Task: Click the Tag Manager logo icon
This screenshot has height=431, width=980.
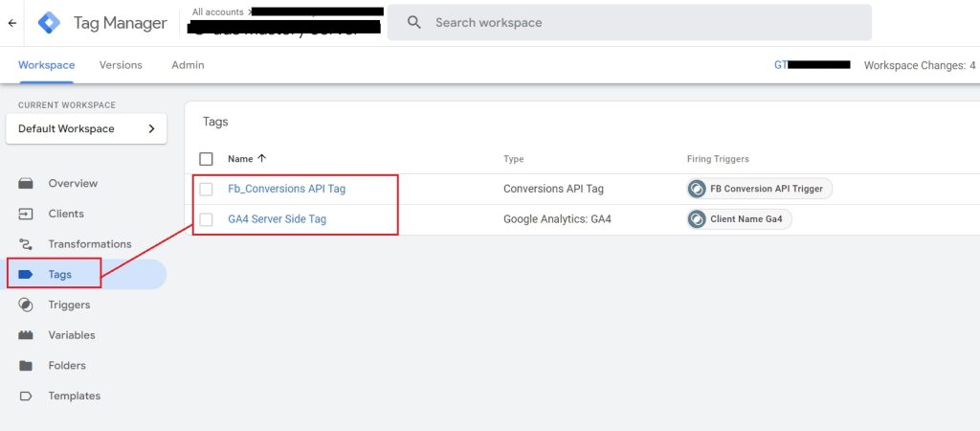Action: pyautogui.click(x=50, y=23)
